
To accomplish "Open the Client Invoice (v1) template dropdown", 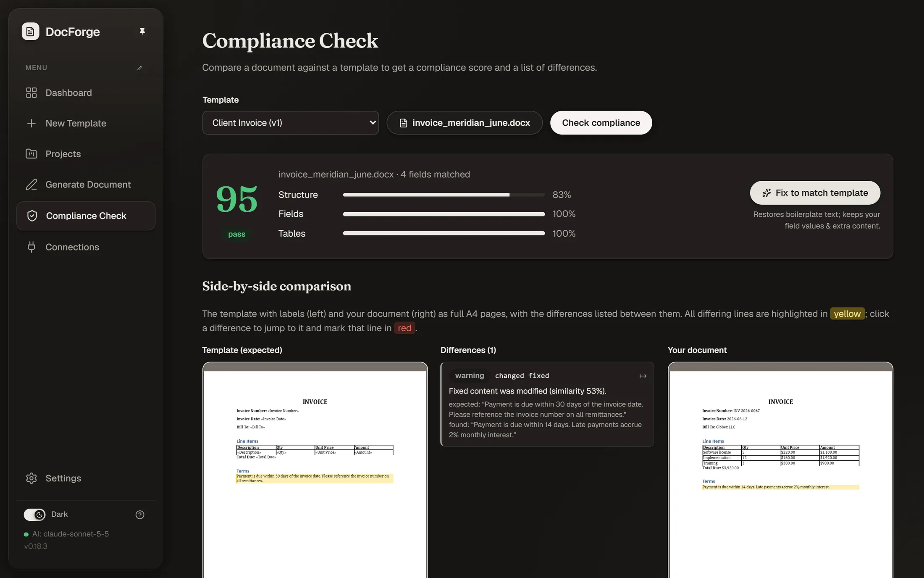I will (x=291, y=123).
